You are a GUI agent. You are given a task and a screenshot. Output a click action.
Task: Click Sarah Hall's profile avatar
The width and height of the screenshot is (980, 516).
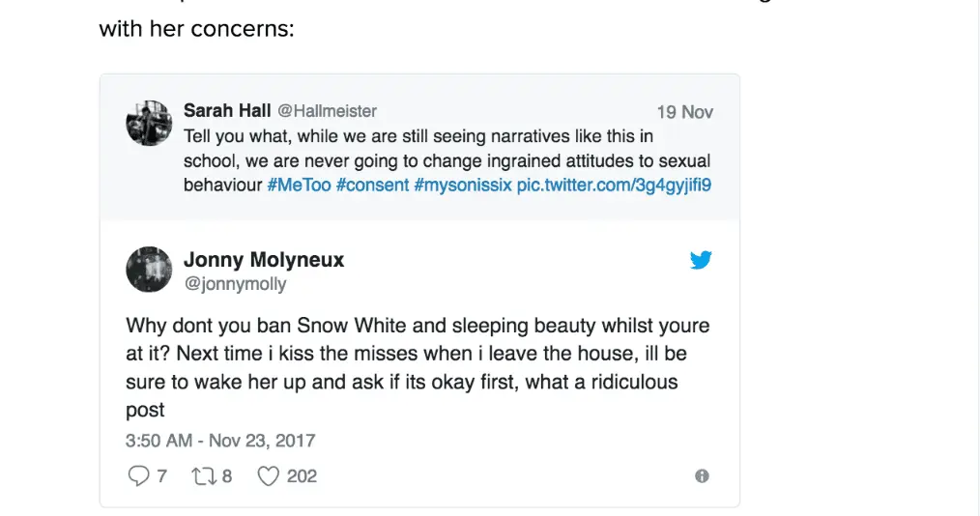pyautogui.click(x=149, y=124)
